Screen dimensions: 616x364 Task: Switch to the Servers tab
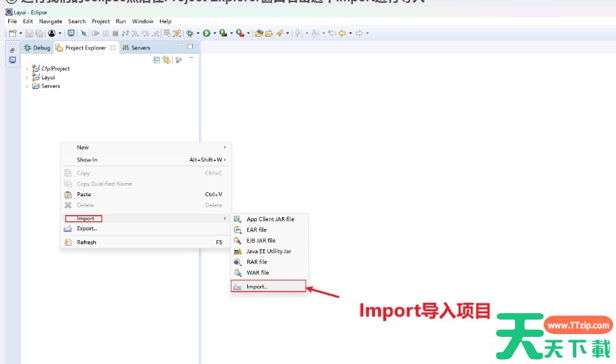tap(136, 47)
